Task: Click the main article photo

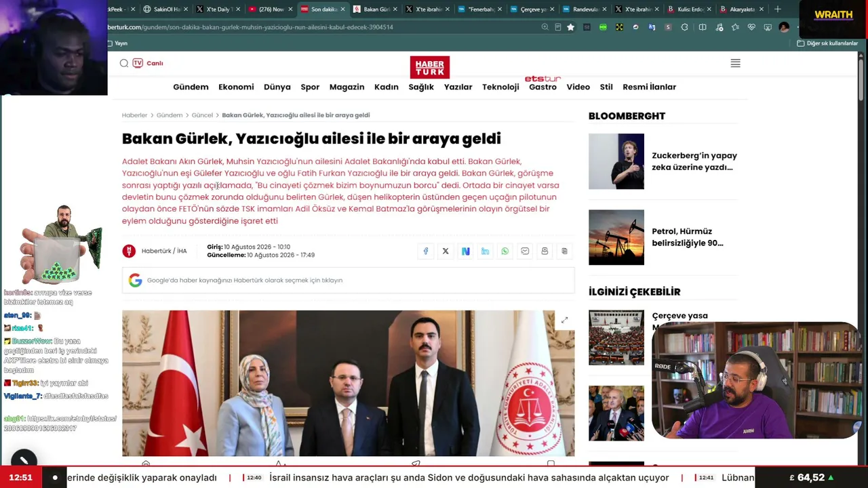Action: [348, 383]
